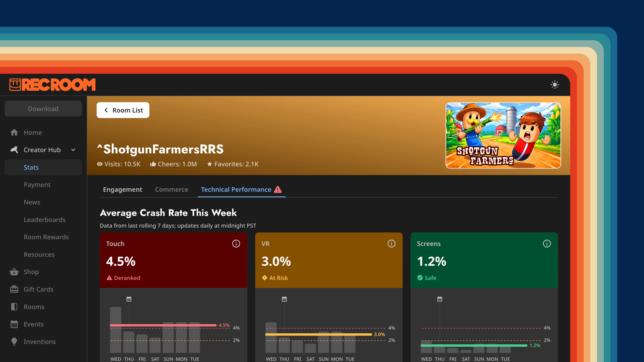Image resolution: width=644 pixels, height=362 pixels.
Task: Open Screens card info icon
Action: point(547,244)
